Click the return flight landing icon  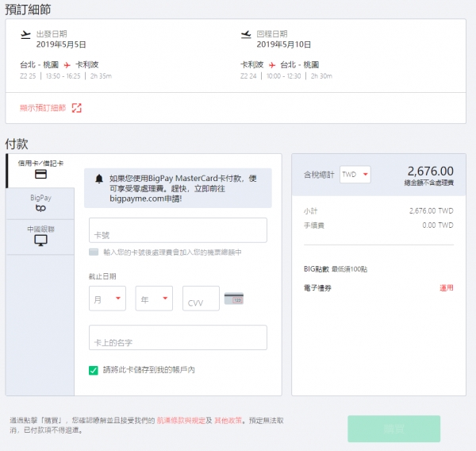tap(246, 34)
